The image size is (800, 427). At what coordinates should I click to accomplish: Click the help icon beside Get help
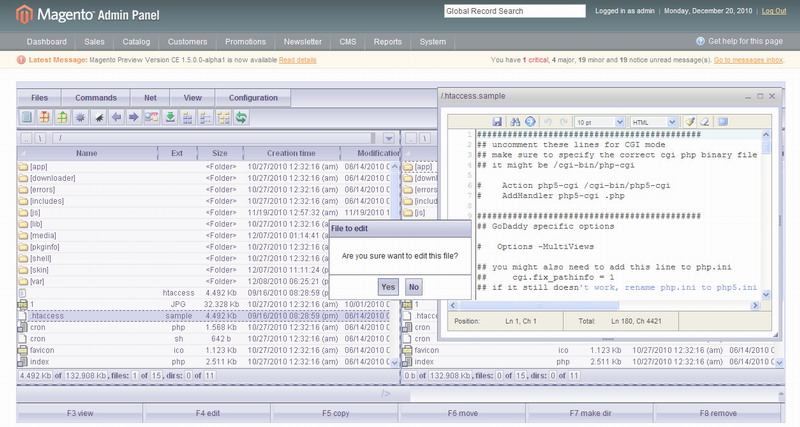coord(701,41)
